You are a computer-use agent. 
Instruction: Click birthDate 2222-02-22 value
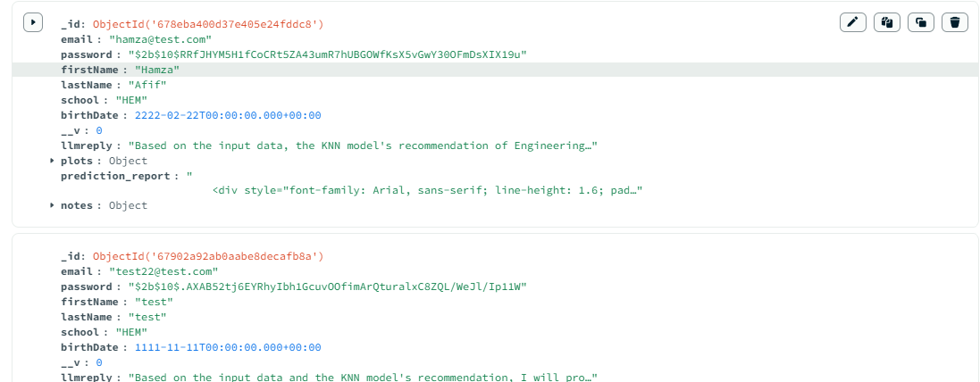pos(228,115)
